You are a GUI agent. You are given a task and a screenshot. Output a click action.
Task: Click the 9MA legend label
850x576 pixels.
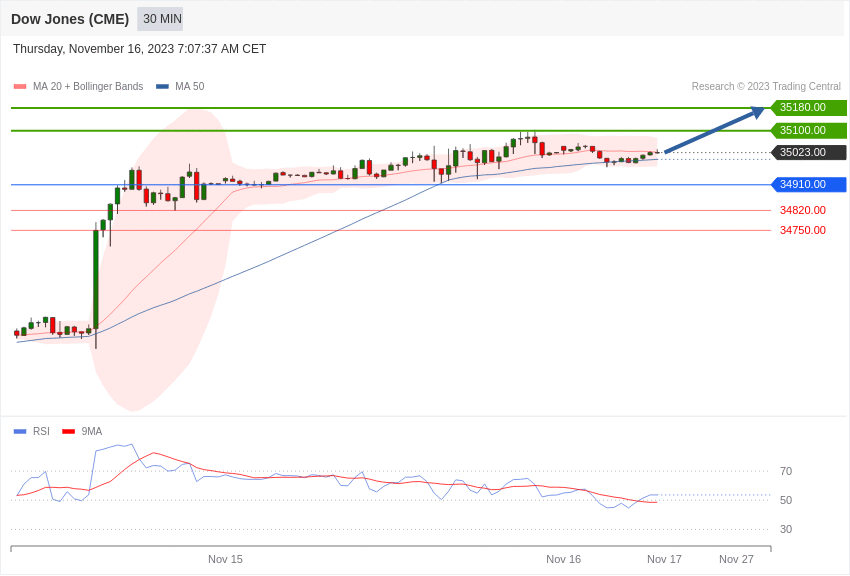[x=92, y=432]
